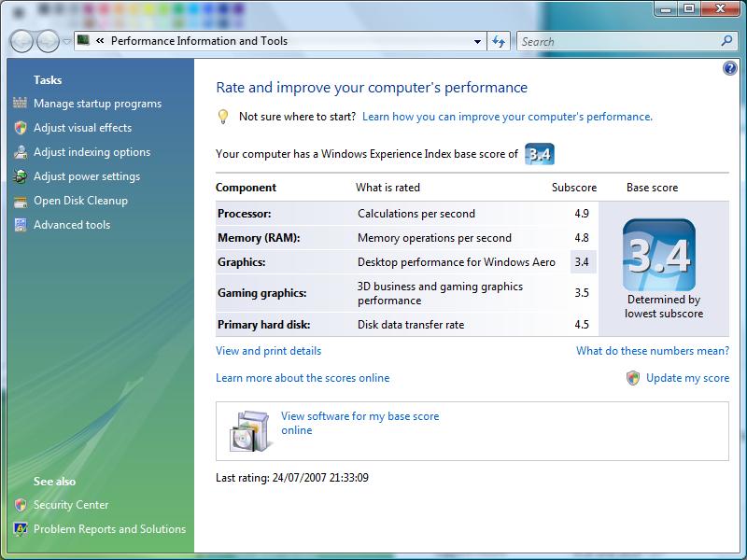Screen dimensions: 747x560
Task: Select the Memory (RAM) row label
Action: tap(259, 238)
